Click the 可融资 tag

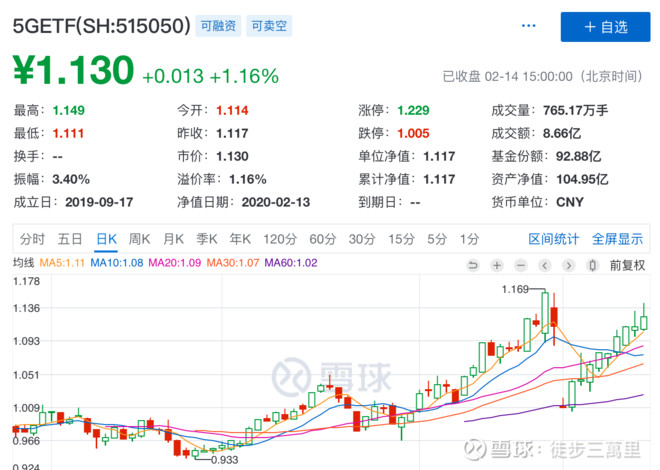click(218, 26)
